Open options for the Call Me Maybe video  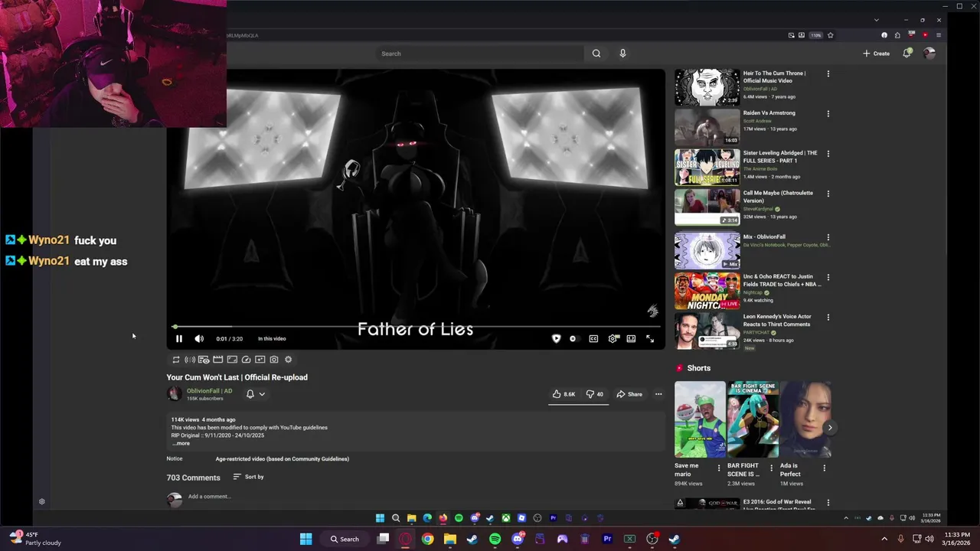[x=828, y=194]
